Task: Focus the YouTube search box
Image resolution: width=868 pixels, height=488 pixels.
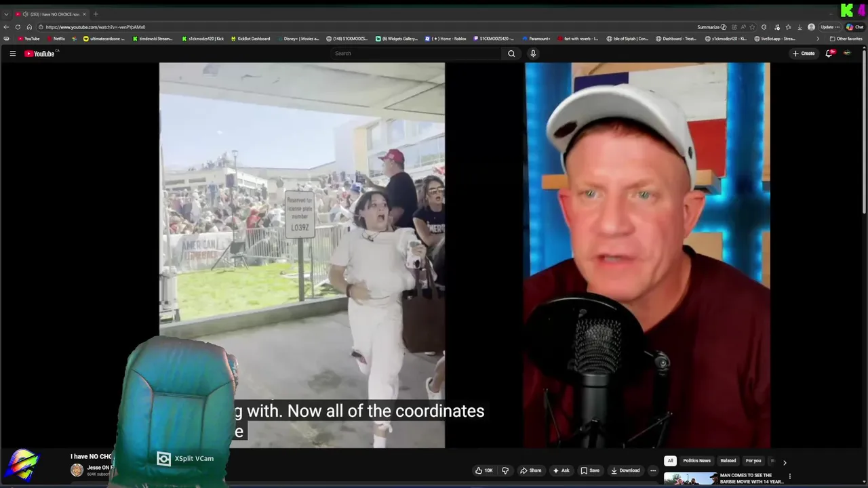Action: click(x=417, y=54)
